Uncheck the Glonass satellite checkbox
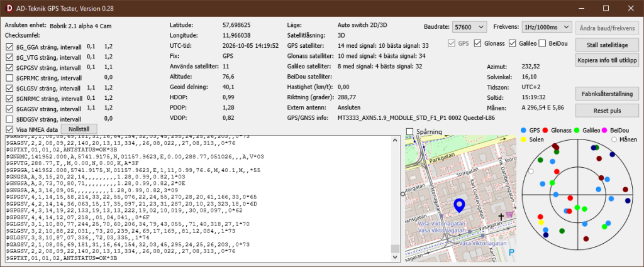Viewport: 644px width, 267px height. pos(477,43)
